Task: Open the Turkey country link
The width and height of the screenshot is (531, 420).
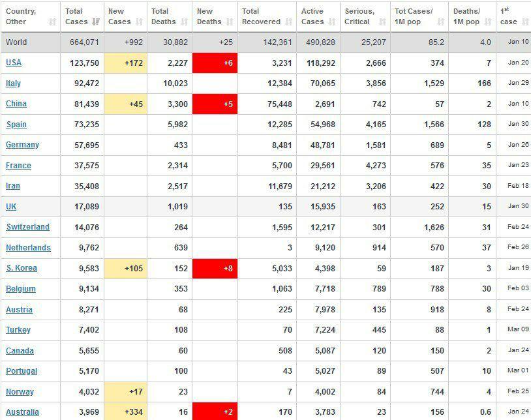Action: [18, 330]
